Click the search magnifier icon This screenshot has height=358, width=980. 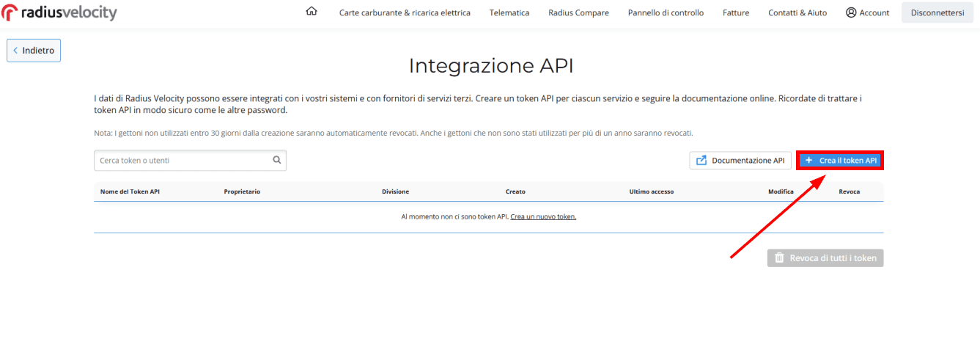[277, 160]
